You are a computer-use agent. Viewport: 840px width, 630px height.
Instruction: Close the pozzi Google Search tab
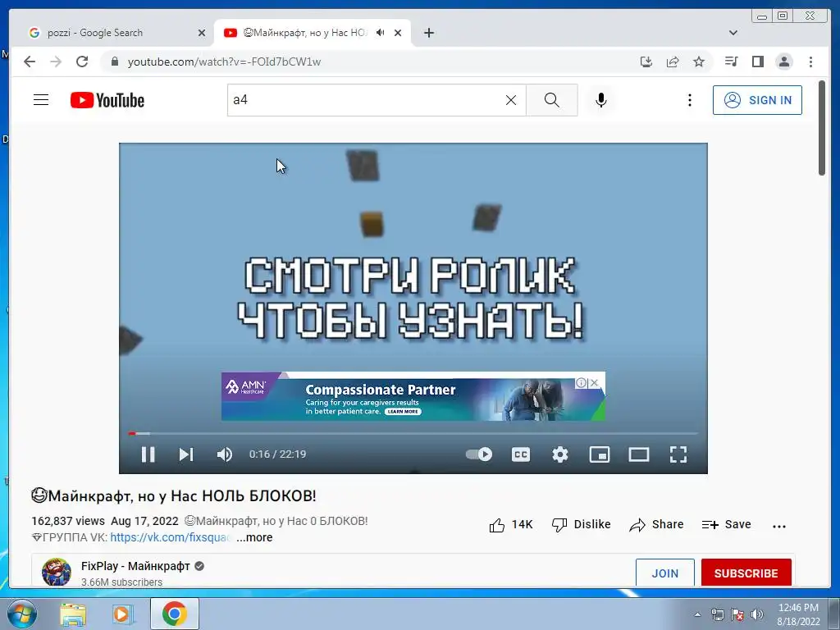[202, 33]
